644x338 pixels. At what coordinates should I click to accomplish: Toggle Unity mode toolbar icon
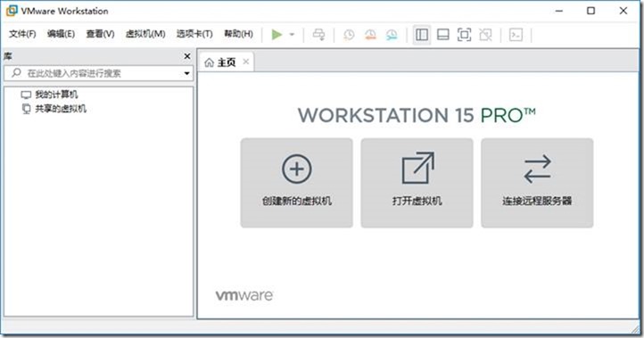tap(485, 35)
